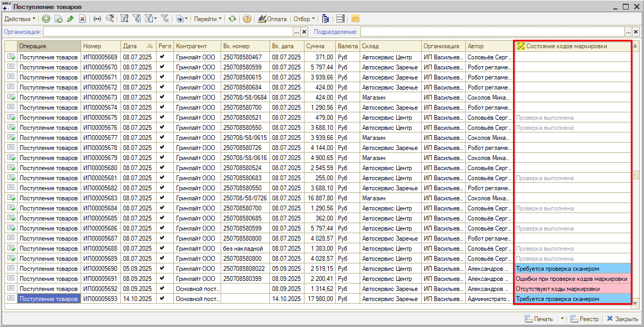Click the disabled-filter funnel icon in toolbar

coord(165,19)
